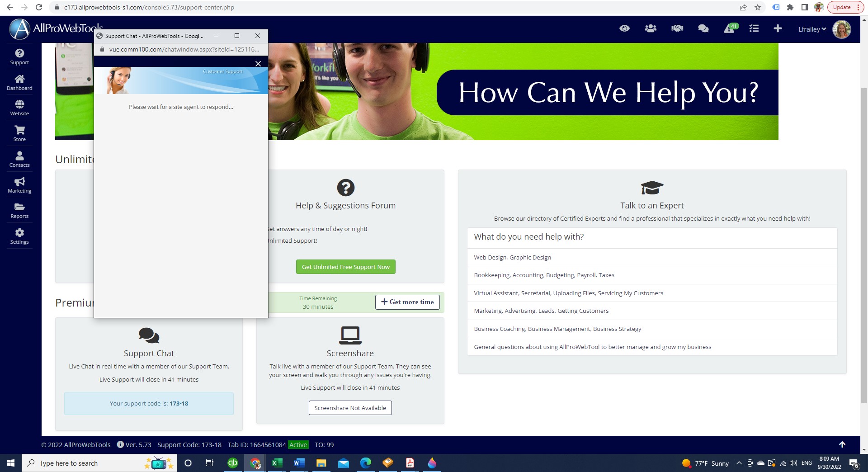Image resolution: width=868 pixels, height=472 pixels.
Task: Open notifications bell with 41 badge
Action: click(731, 28)
